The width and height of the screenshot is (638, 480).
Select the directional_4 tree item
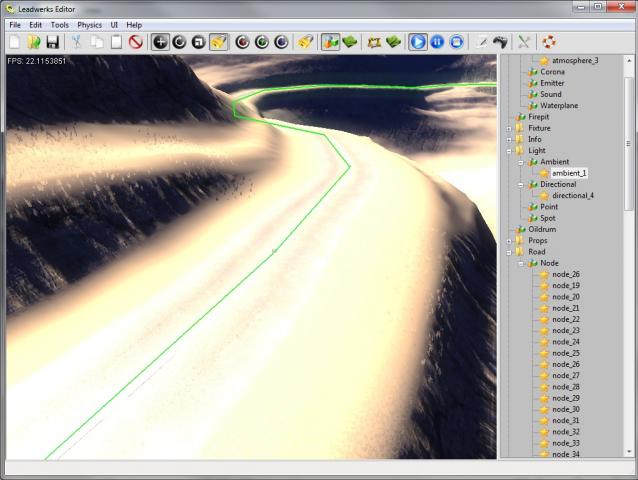point(572,196)
